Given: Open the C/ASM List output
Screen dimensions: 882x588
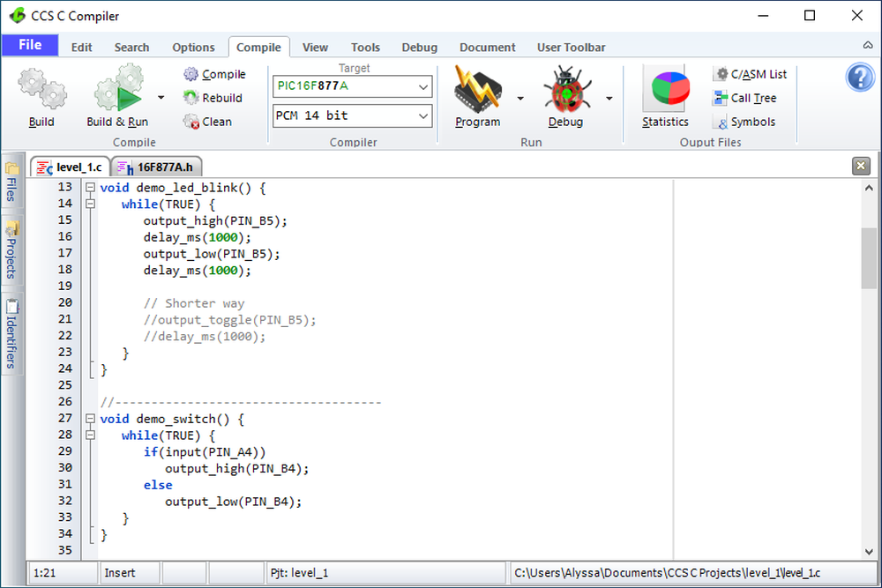Looking at the screenshot, I should 751,74.
